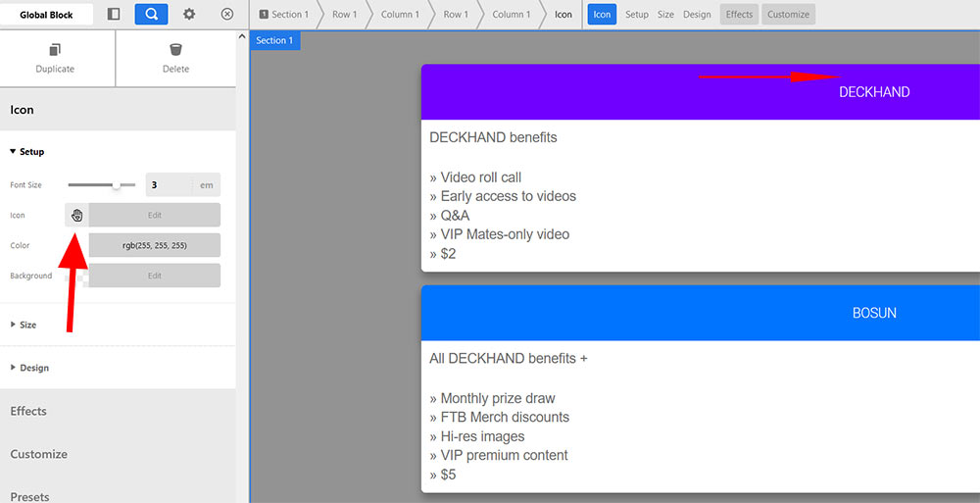Click the rgb(255, 255, 255) color field
The height and width of the screenshot is (503, 980).
click(154, 245)
